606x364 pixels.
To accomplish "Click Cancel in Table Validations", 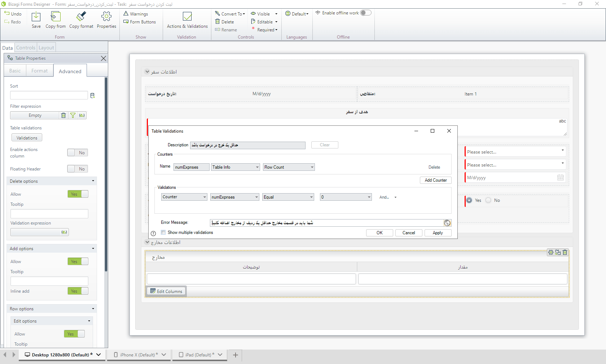I will [x=409, y=233].
